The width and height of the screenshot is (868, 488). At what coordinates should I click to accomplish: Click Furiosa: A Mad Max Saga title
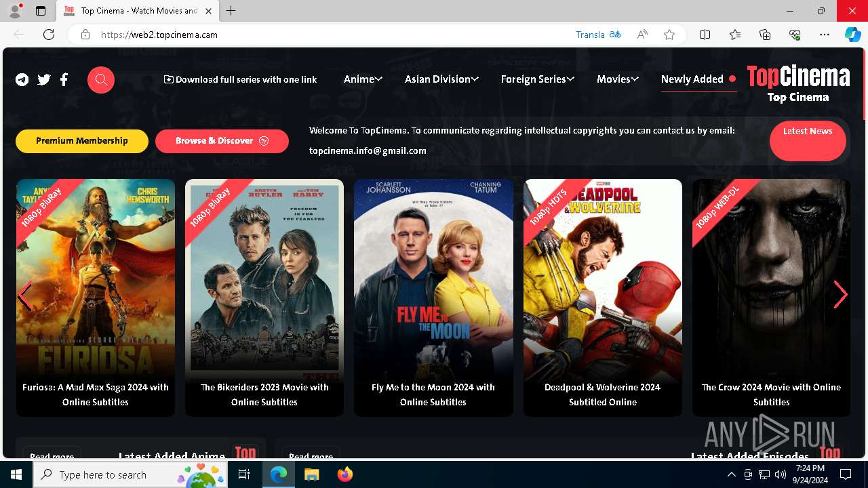tap(96, 394)
